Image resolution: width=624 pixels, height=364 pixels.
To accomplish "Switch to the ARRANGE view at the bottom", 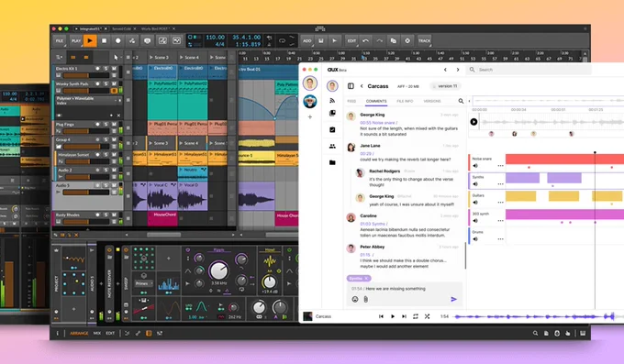I will click(x=79, y=334).
